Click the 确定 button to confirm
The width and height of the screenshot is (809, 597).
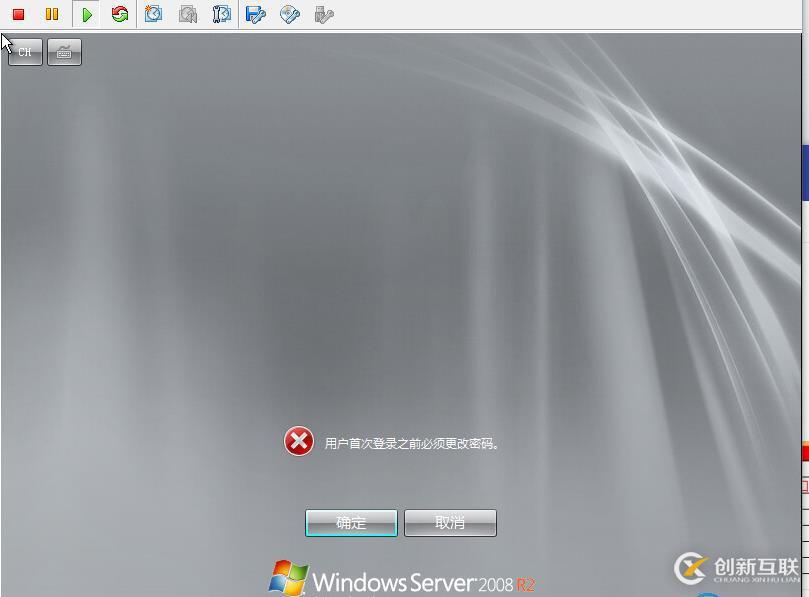(x=351, y=522)
